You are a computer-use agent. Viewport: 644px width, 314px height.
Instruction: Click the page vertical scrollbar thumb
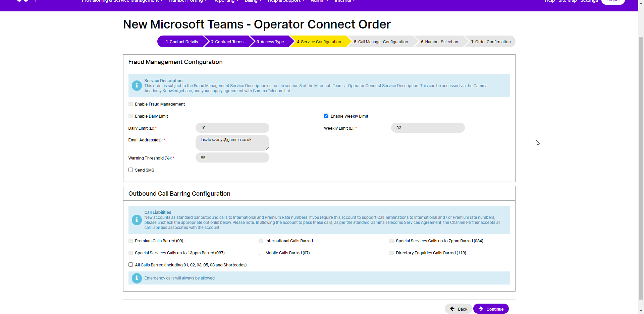click(x=641, y=168)
